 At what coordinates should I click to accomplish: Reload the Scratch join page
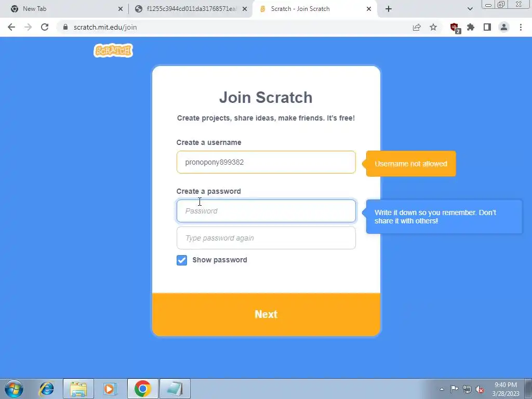pyautogui.click(x=45, y=27)
